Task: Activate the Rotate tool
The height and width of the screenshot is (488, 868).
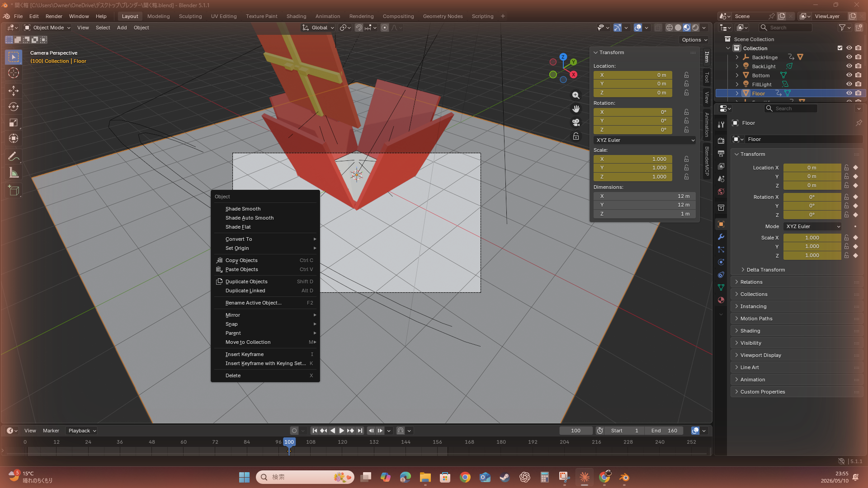Action: 14,107
